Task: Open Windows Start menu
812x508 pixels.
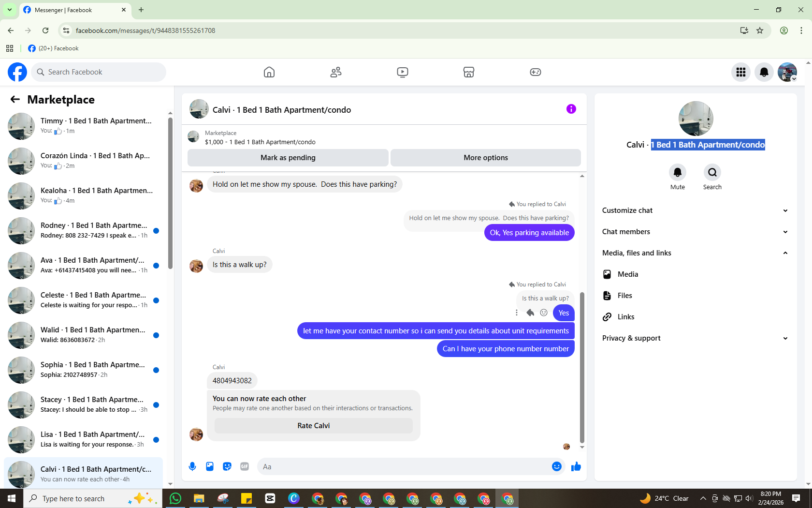Action: tap(12, 498)
